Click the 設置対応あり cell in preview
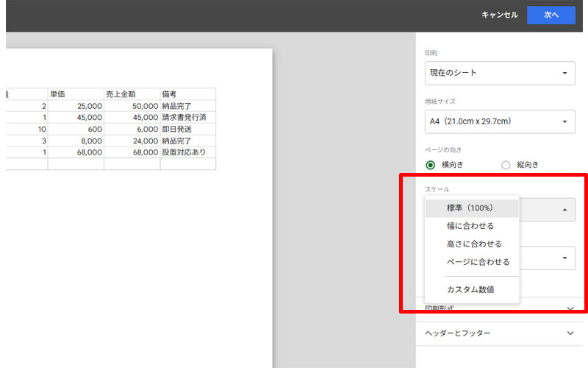Screen dimensions: 588x368 click(x=188, y=152)
